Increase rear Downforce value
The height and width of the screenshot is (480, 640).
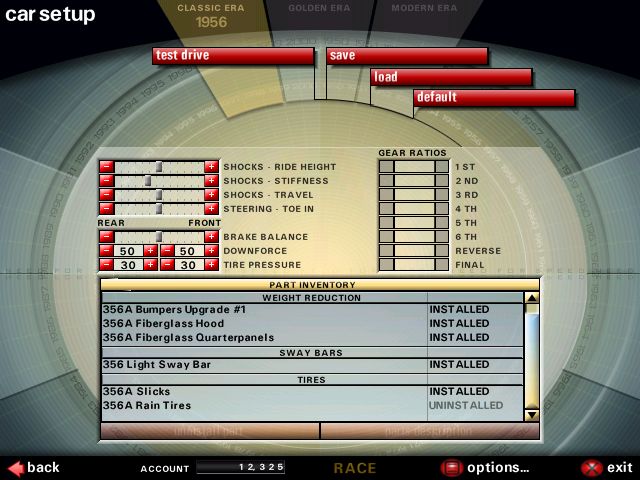tap(151, 251)
